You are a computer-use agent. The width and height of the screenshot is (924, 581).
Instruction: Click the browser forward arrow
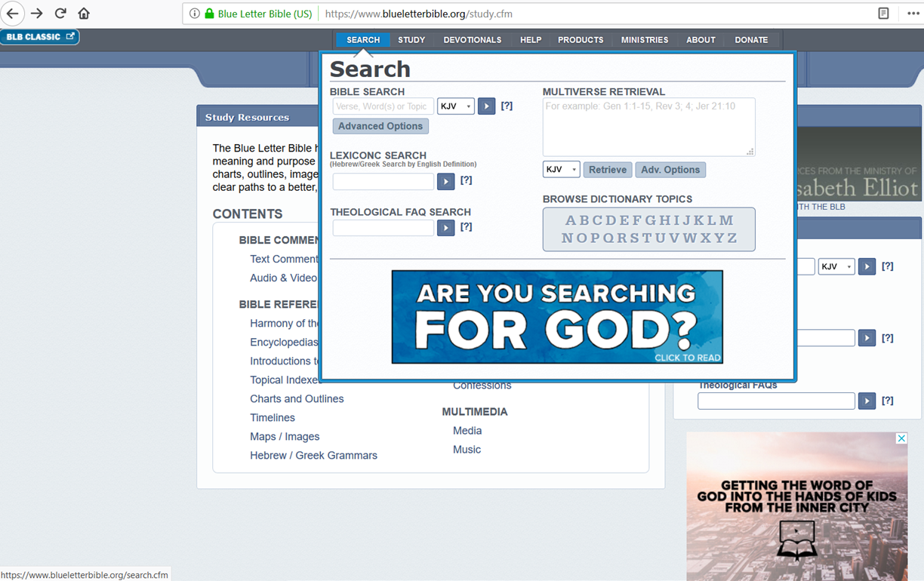(x=37, y=14)
